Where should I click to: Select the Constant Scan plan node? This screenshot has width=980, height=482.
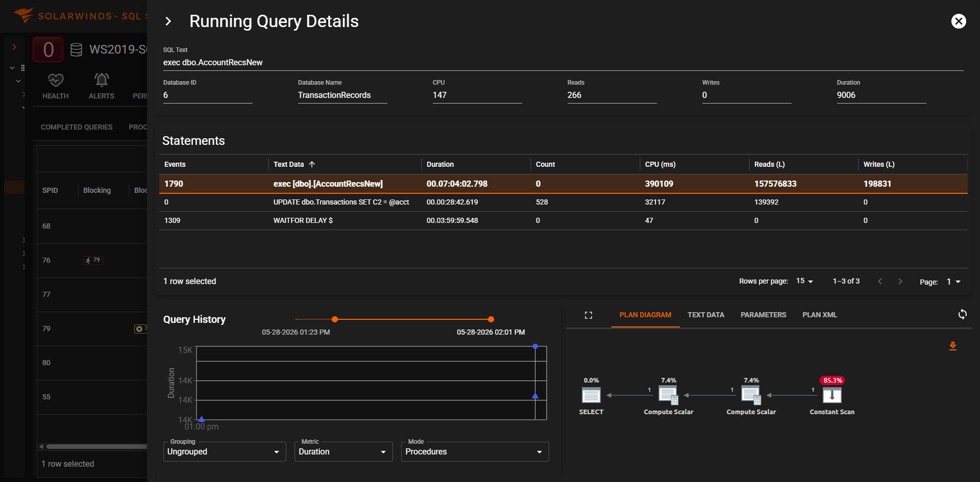(832, 395)
